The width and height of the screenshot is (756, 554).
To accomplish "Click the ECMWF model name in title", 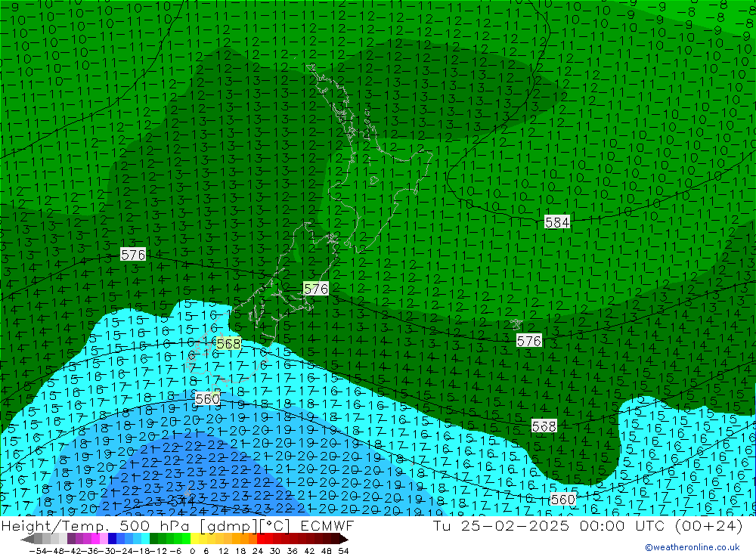I will coord(327,525).
